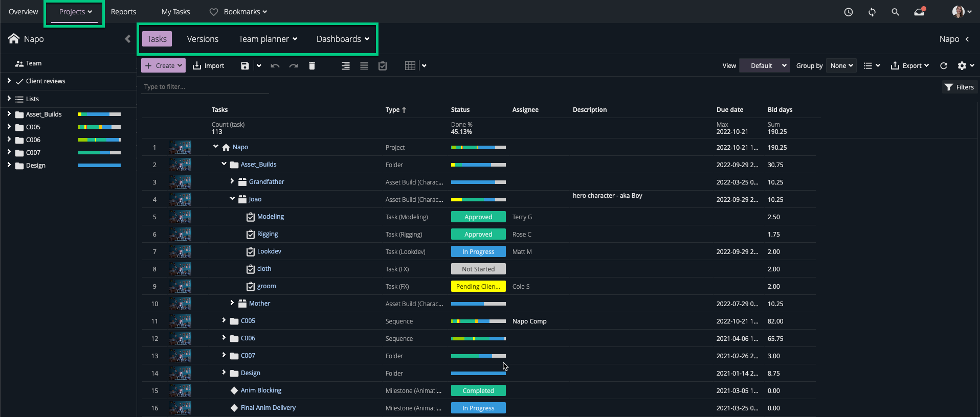Click the Type to filter field
This screenshot has height=417, width=980.
point(205,87)
